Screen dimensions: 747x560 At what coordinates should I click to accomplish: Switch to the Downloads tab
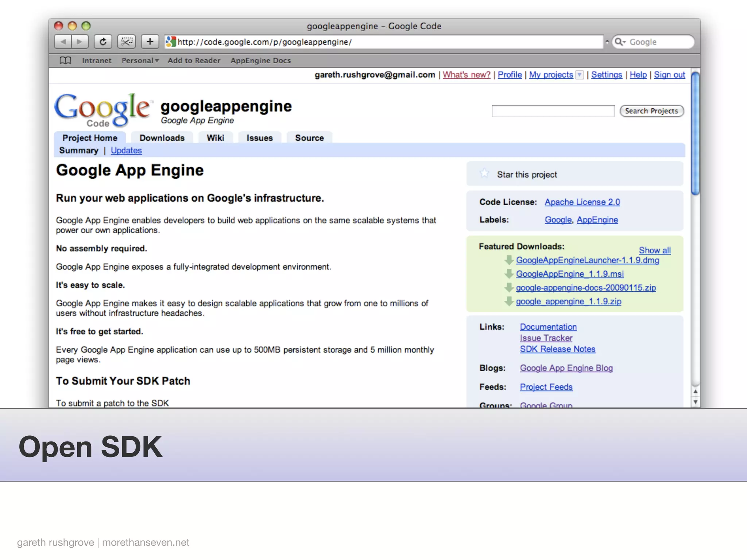(x=162, y=138)
